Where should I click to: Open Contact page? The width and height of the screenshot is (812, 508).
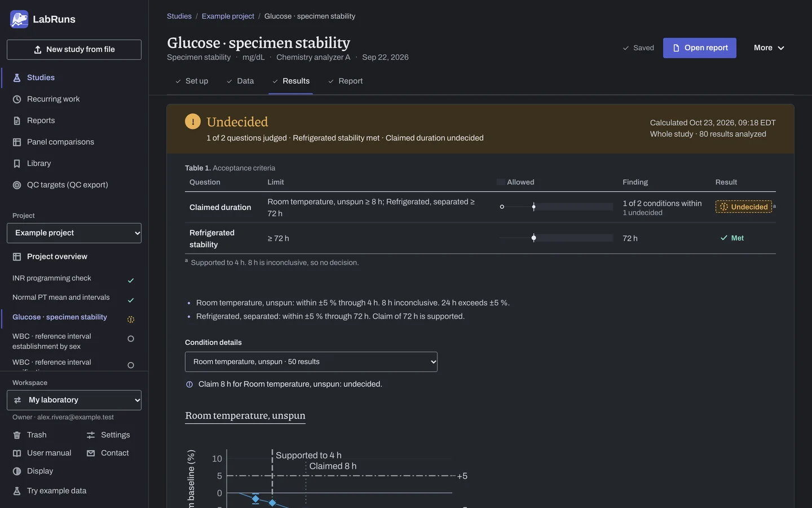(x=114, y=453)
